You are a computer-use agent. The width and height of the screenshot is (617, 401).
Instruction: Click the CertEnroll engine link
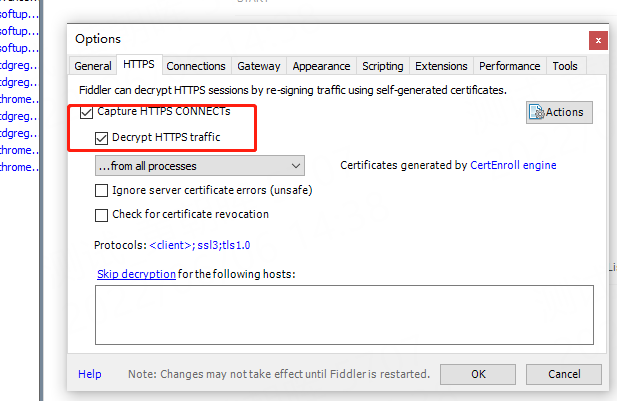[513, 165]
